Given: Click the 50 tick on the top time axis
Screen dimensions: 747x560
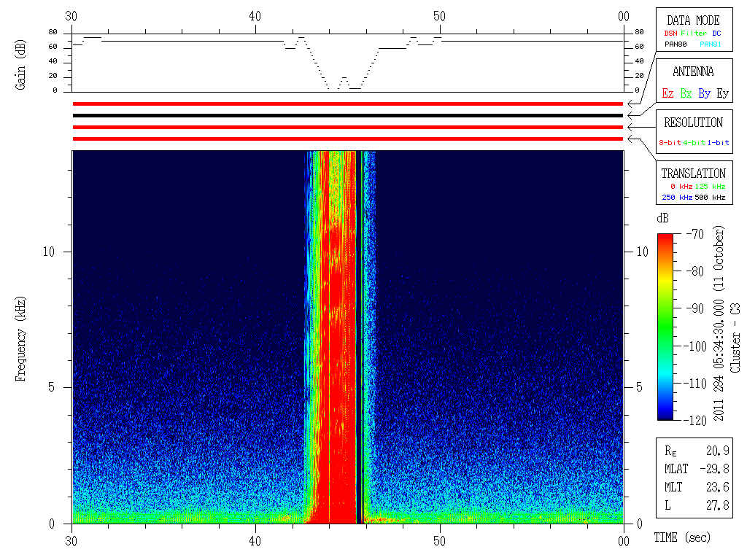Looking at the screenshot, I should click(439, 16).
